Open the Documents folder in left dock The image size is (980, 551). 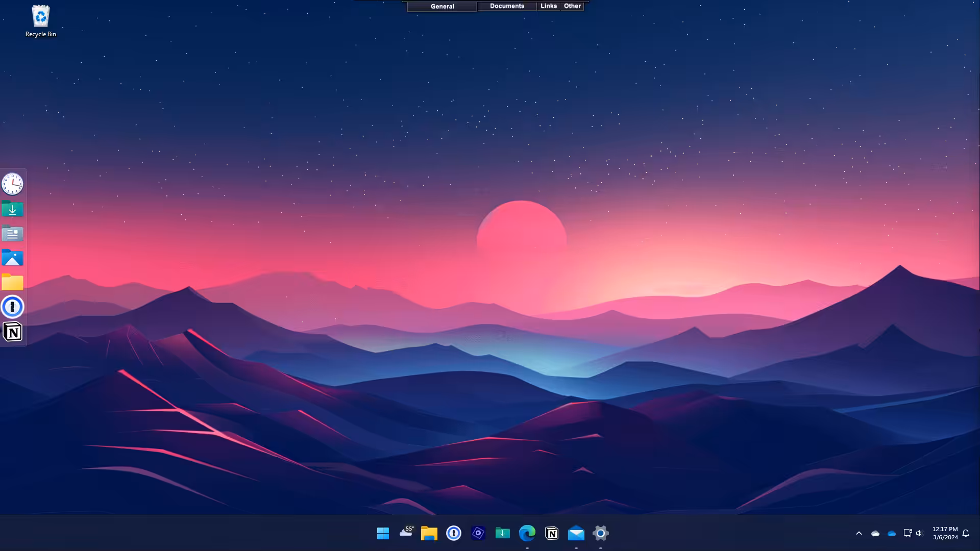click(x=12, y=234)
